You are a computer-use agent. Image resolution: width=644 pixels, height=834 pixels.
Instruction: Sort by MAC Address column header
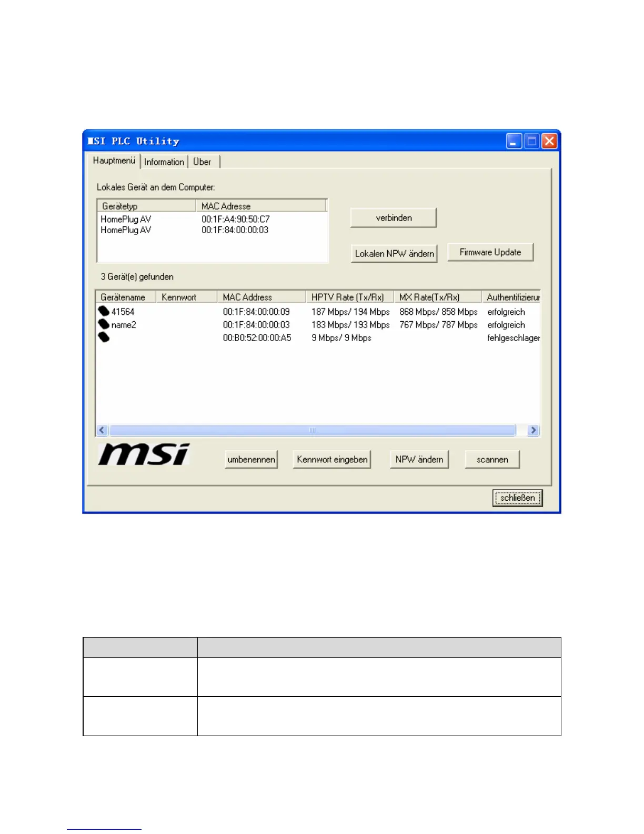(x=261, y=297)
